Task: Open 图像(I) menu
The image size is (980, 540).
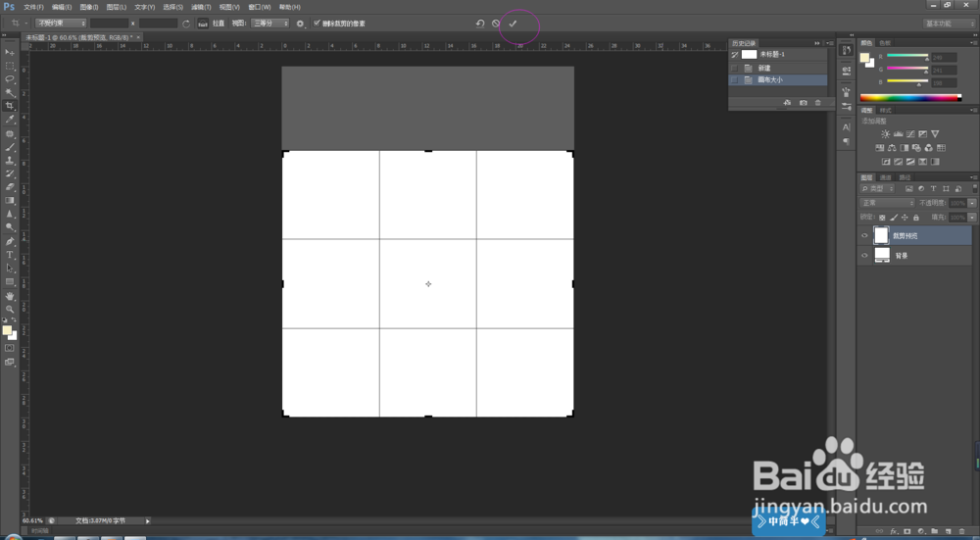Action: [x=89, y=7]
